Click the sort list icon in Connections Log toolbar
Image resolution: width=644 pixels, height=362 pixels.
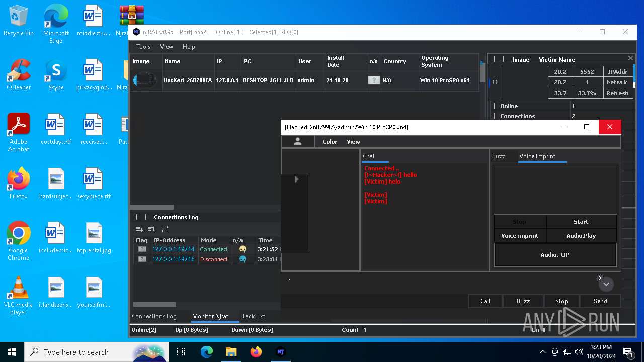click(151, 229)
